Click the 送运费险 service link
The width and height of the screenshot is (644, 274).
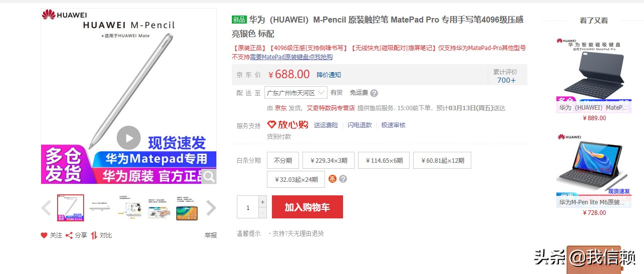point(326,125)
